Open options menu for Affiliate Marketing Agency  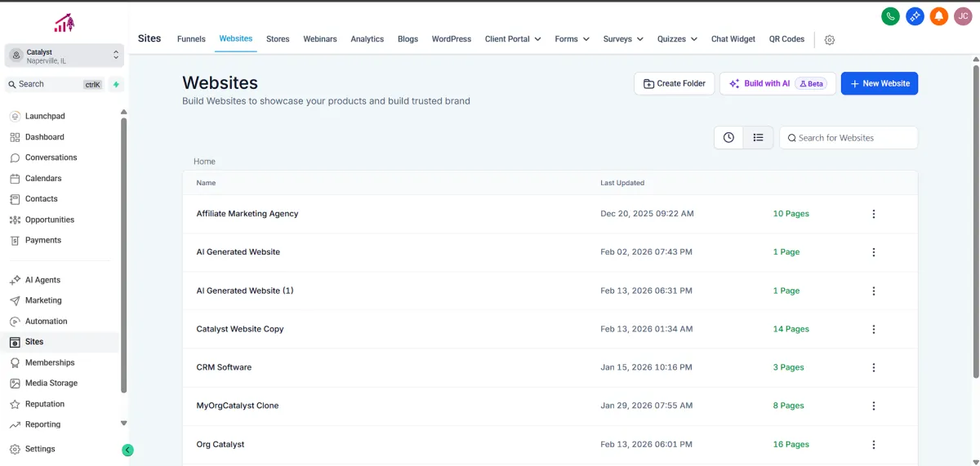click(x=873, y=214)
